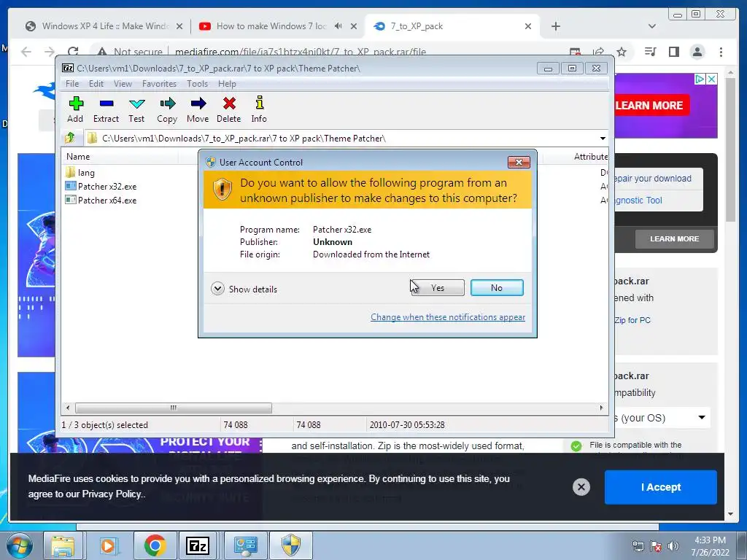
Task: Open the 7-Zip File menu
Action: point(72,84)
